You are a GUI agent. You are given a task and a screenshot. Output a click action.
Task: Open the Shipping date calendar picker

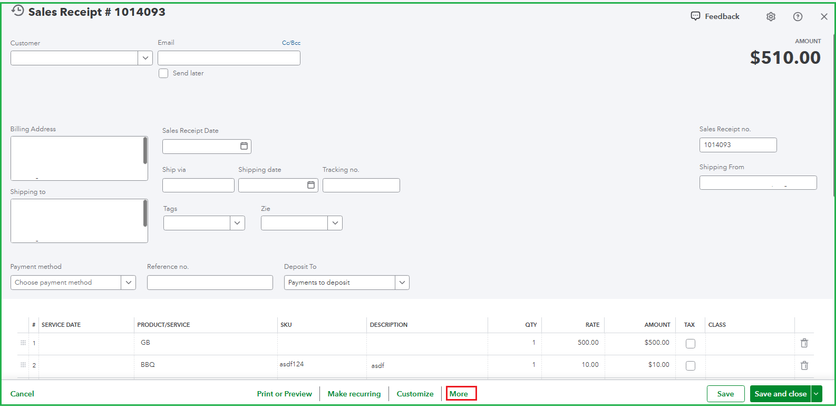pos(311,185)
